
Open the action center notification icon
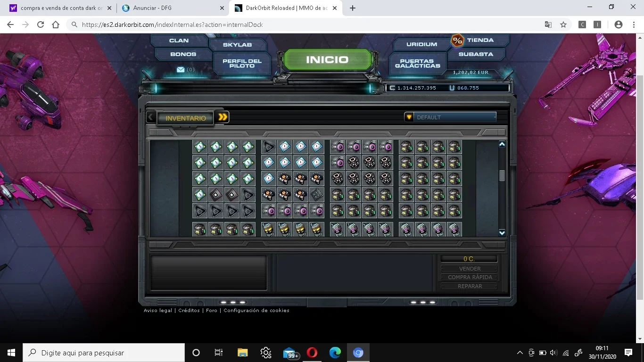click(628, 353)
